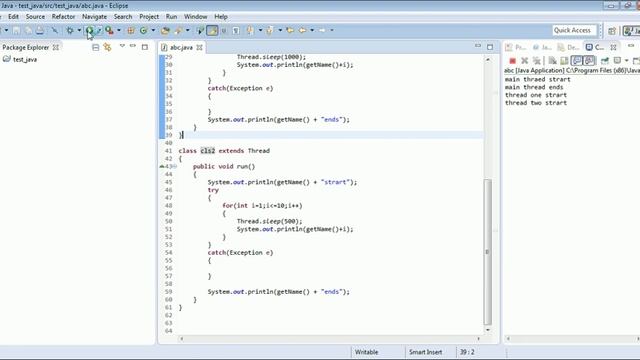The image size is (640, 360).
Task: Close the Console view tab
Action: [x=613, y=47]
